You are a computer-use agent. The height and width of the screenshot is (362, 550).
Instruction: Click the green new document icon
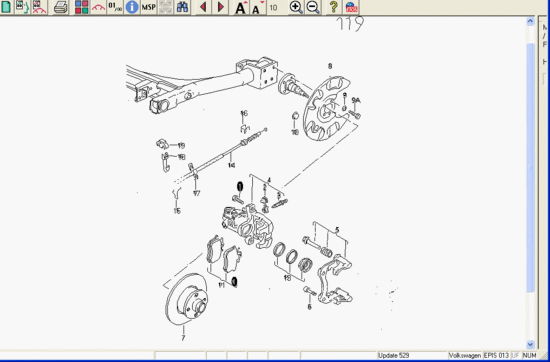pyautogui.click(x=6, y=7)
